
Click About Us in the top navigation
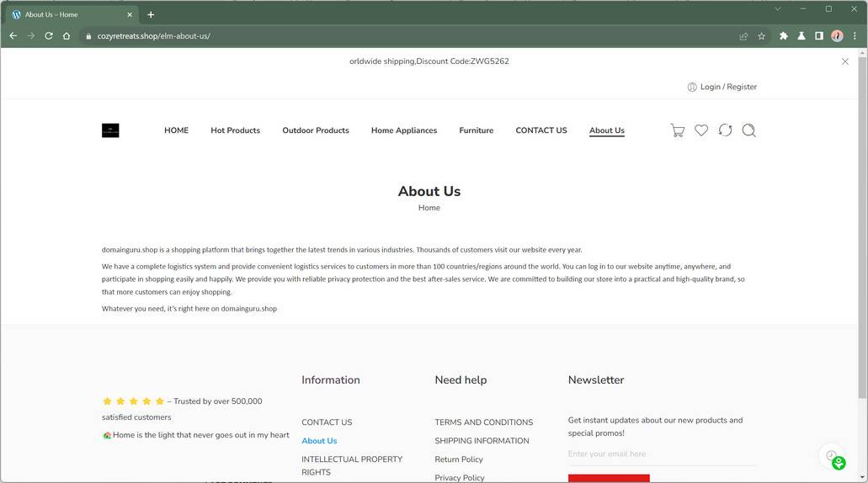(607, 130)
